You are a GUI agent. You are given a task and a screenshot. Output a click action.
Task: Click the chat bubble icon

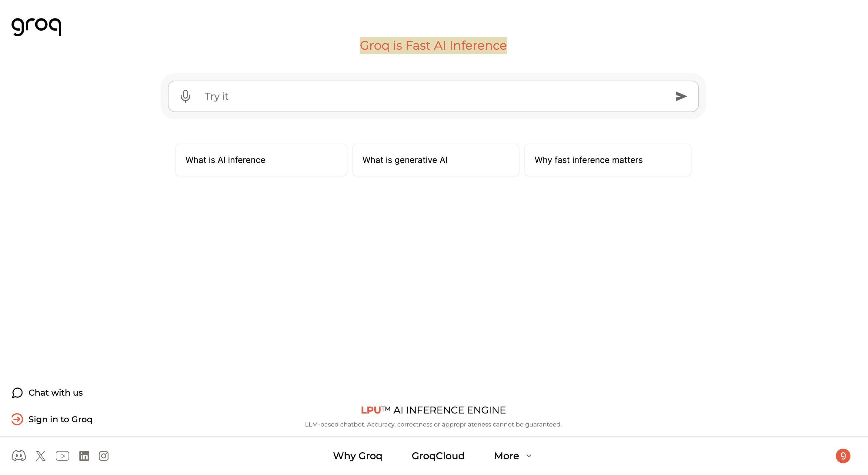(x=17, y=393)
